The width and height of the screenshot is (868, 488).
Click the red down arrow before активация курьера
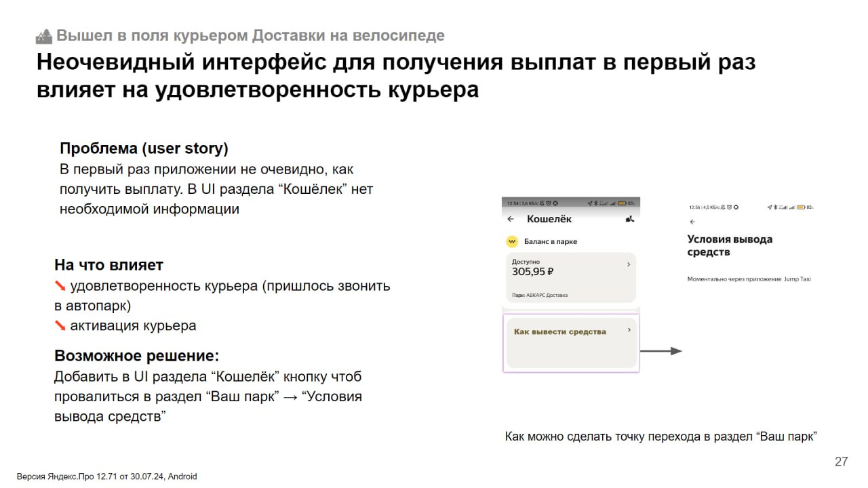[x=60, y=326]
